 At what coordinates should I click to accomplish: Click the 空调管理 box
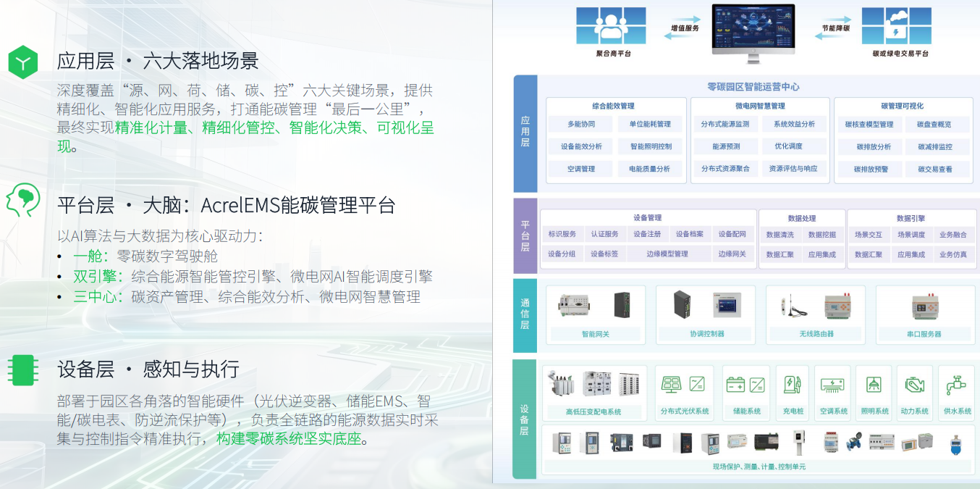(581, 169)
